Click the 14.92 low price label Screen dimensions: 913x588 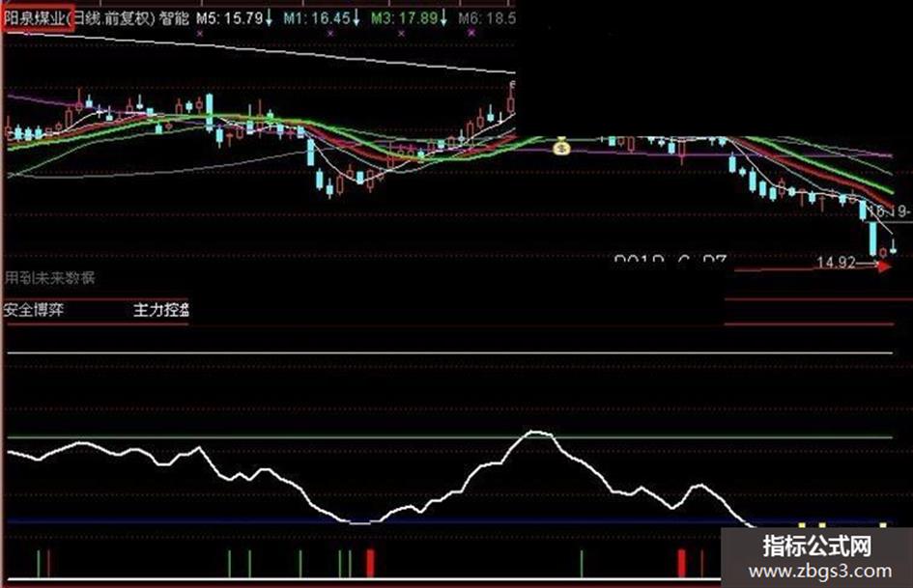coord(836,264)
